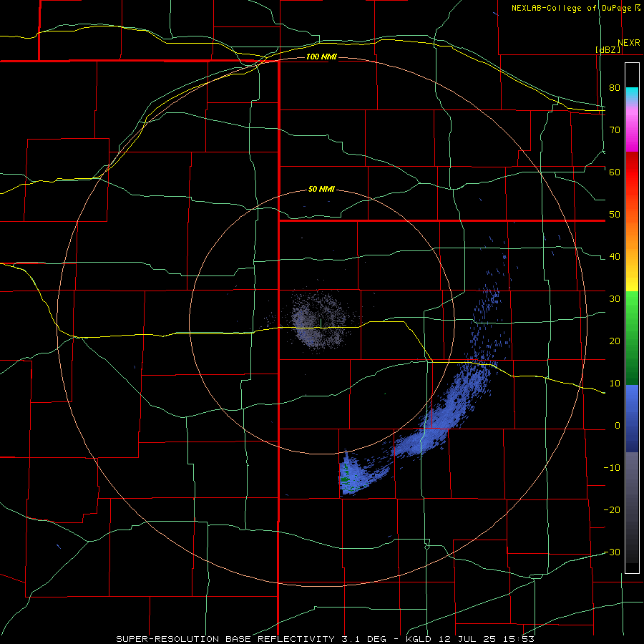This screenshot has height=644, width=644.
Task: Click the 50 NMI range ring label
Action: pyautogui.click(x=321, y=190)
